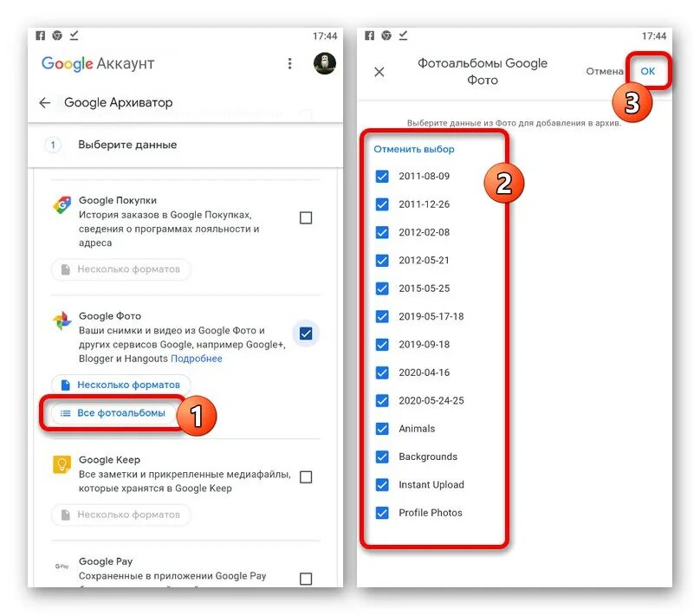Follow the Подробнее link in Google Фото
The height and width of the screenshot is (615, 700).
pyautogui.click(x=197, y=359)
